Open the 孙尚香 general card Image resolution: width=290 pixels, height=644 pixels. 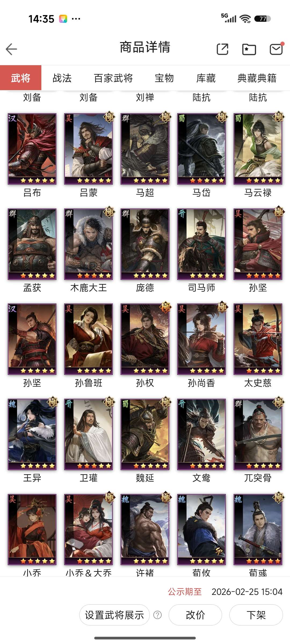coord(201,339)
